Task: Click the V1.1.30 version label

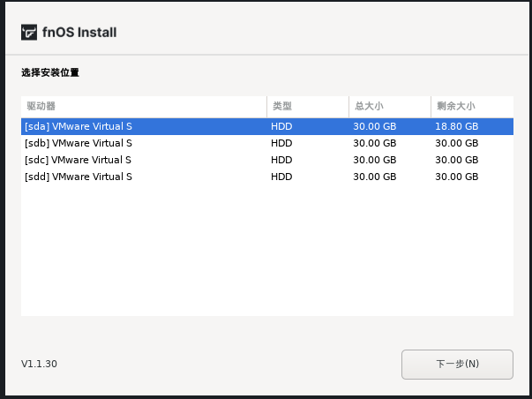Action: (x=39, y=364)
